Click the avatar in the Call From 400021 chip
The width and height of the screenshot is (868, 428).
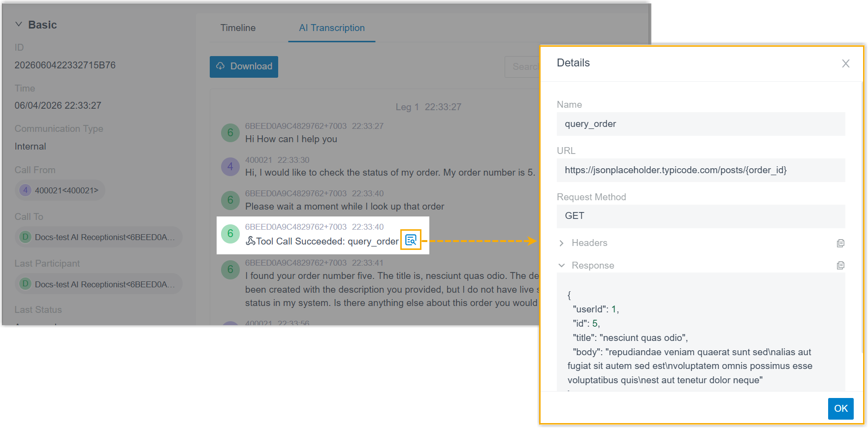coord(25,190)
